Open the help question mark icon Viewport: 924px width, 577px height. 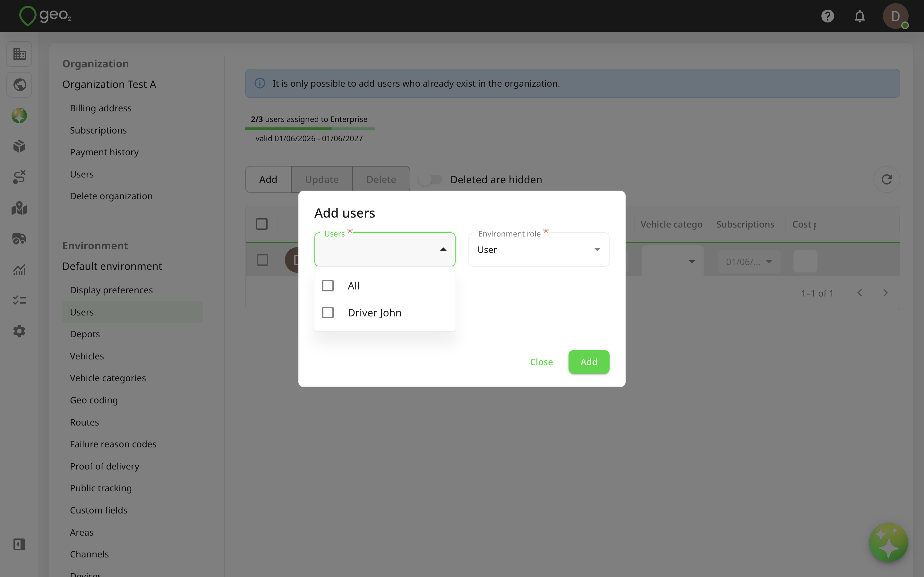[827, 16]
